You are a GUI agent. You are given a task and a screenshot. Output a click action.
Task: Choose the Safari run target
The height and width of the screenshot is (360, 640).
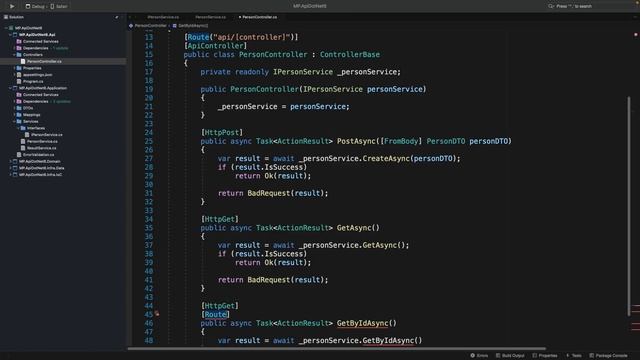[x=59, y=7]
